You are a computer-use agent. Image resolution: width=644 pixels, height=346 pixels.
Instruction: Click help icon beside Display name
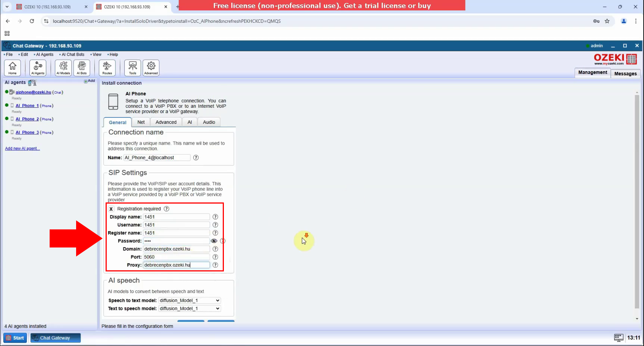coord(215,217)
